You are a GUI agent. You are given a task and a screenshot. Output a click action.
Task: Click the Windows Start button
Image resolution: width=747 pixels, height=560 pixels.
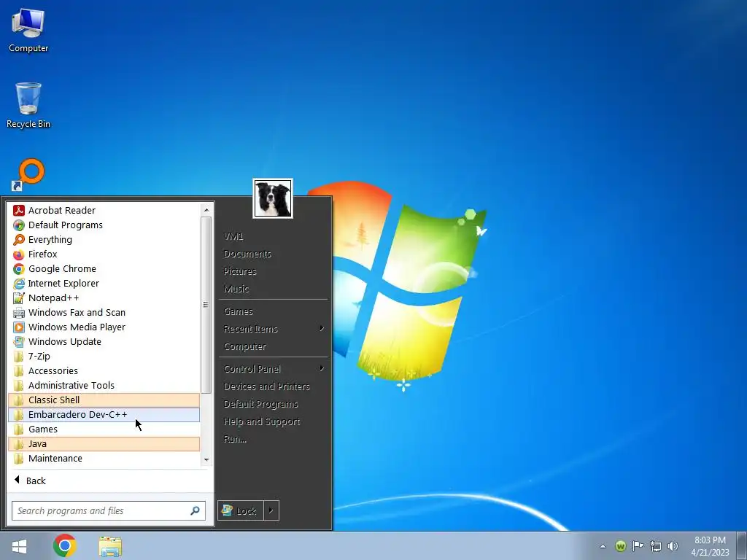tap(19, 546)
